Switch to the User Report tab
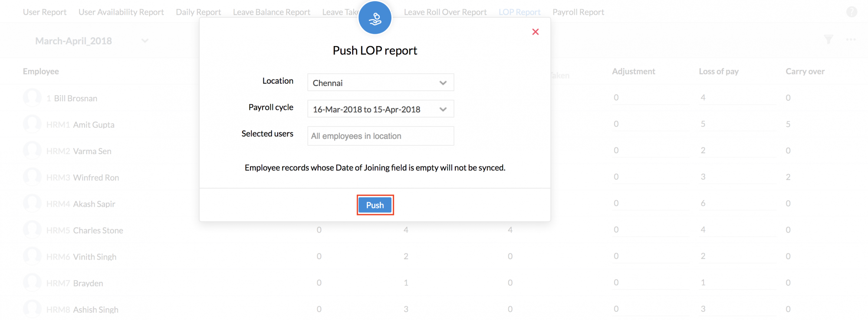Image resolution: width=868 pixels, height=320 pixels. click(x=45, y=12)
